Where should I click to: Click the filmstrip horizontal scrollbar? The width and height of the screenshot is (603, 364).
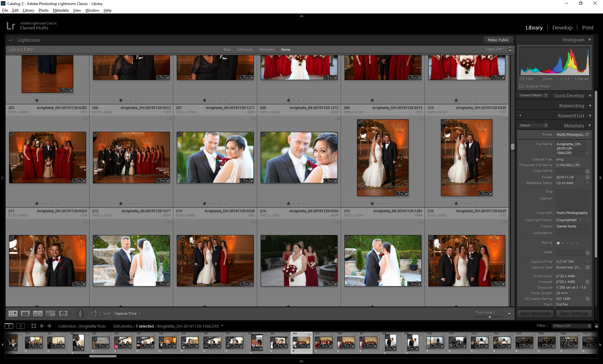tap(103, 356)
